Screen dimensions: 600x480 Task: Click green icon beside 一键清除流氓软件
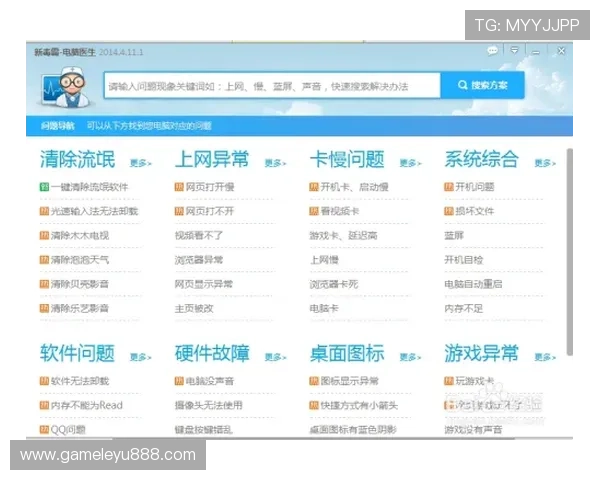click(44, 187)
